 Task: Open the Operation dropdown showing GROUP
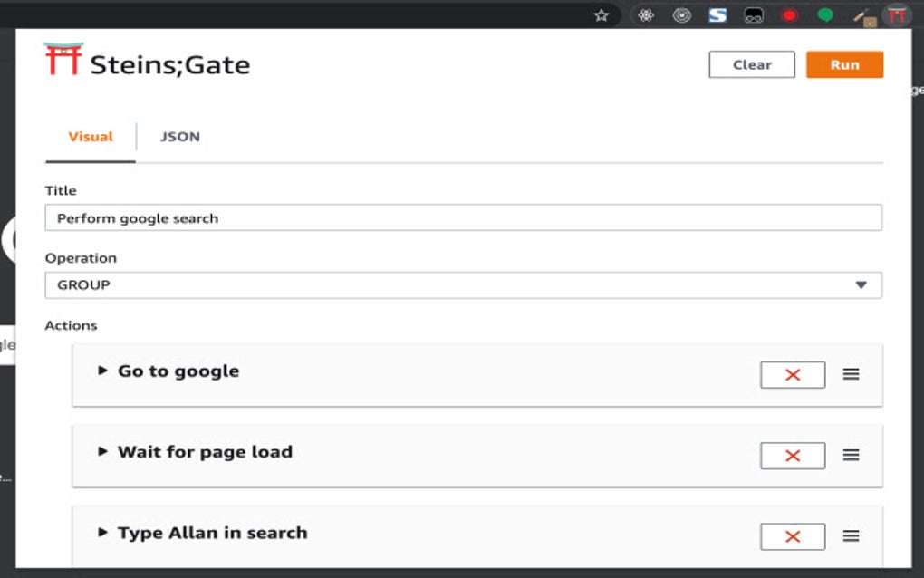click(x=463, y=284)
